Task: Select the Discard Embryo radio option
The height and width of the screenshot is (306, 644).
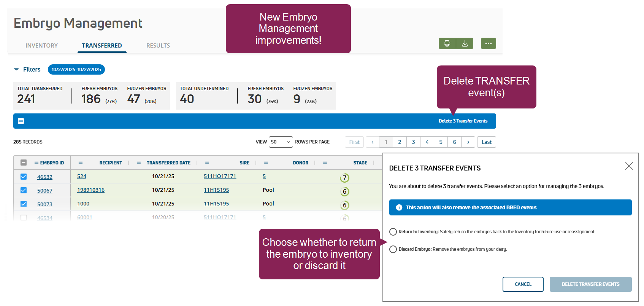Action: [x=393, y=249]
